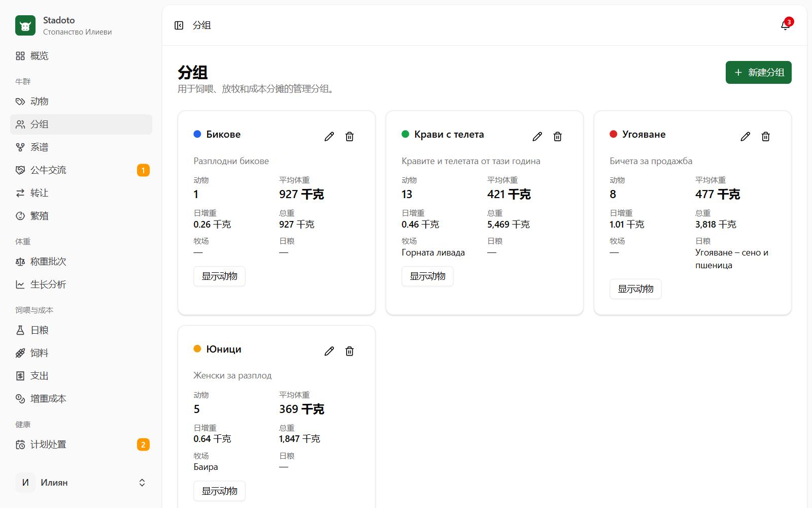The height and width of the screenshot is (508, 812).
Task: Edit the Бикове group
Action: tap(329, 136)
